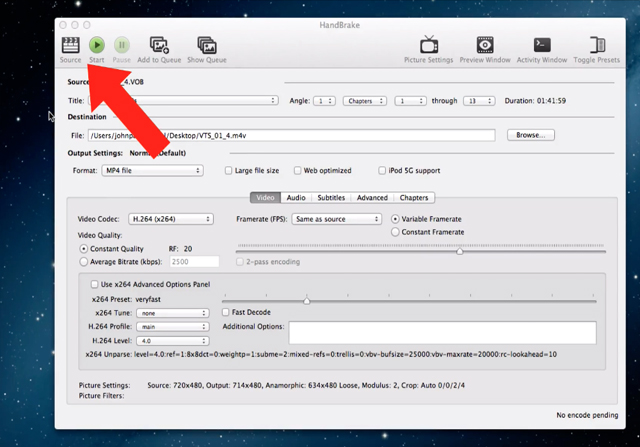Select Constant Framerate radio button
The image size is (640, 447).
[395, 232]
